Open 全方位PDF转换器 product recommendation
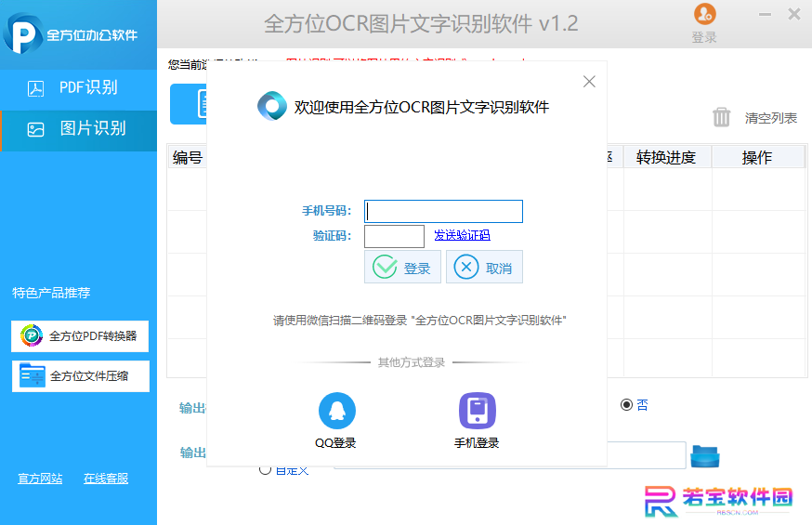The width and height of the screenshot is (812, 525). coord(80,336)
